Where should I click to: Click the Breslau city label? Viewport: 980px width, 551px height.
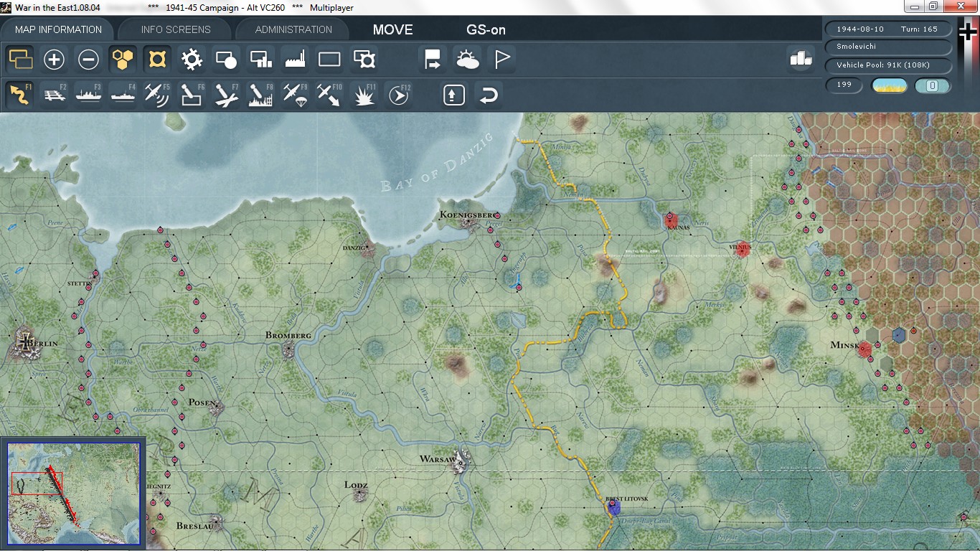pos(196,526)
